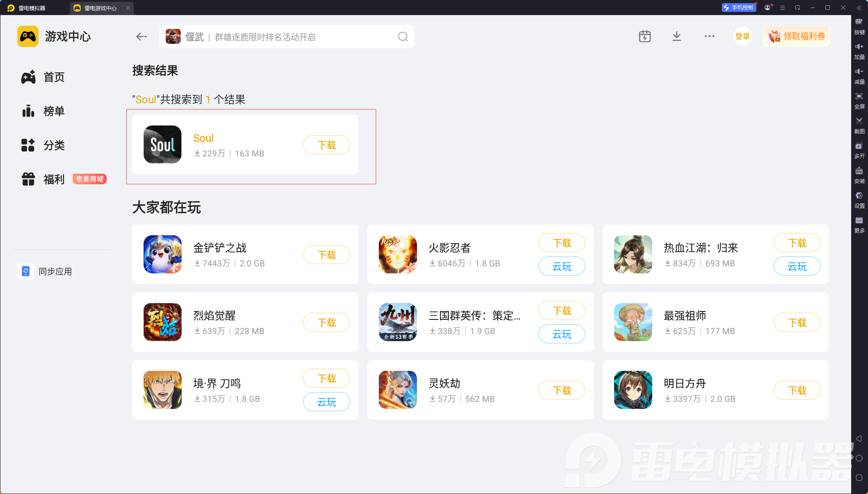The height and width of the screenshot is (494, 868).
Task: Open the 明日方舟 game thumbnail
Action: [633, 390]
